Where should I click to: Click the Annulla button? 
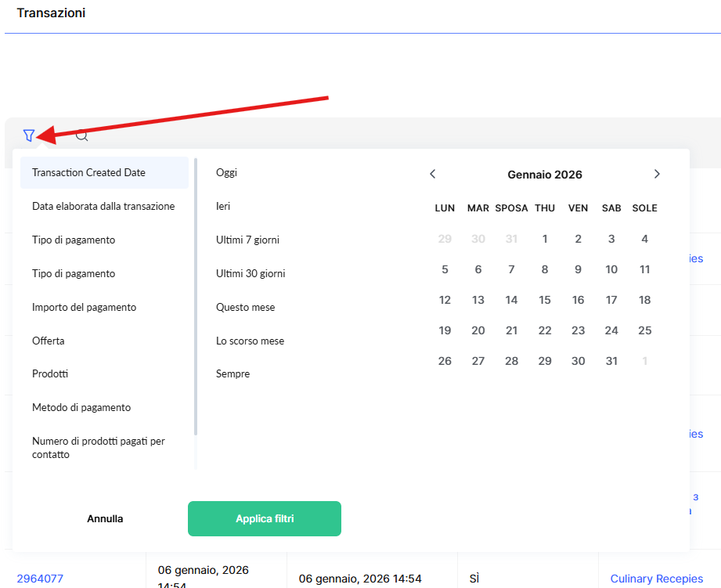click(105, 519)
